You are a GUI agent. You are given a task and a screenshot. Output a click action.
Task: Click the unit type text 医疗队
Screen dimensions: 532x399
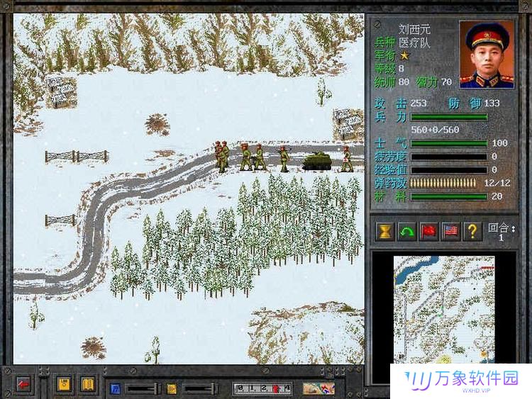[414, 43]
